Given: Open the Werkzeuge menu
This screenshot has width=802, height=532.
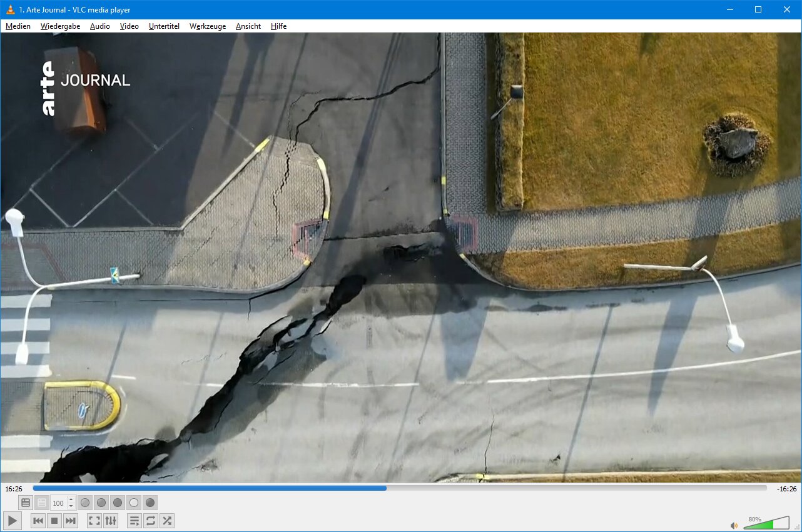Looking at the screenshot, I should pyautogui.click(x=208, y=26).
